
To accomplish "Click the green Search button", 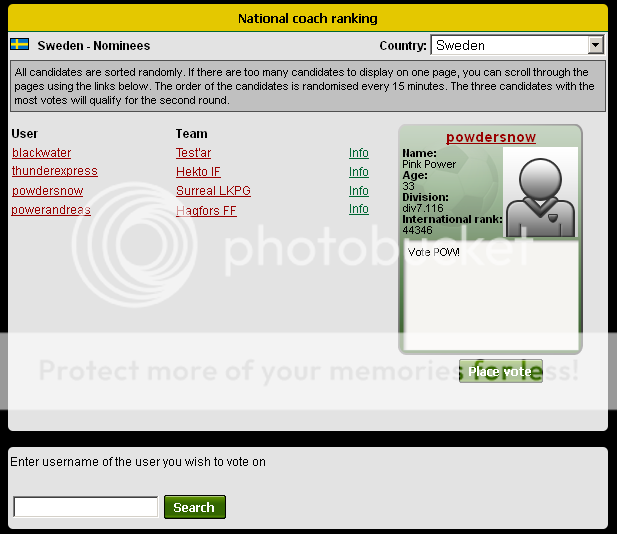I will pyautogui.click(x=194, y=507).
